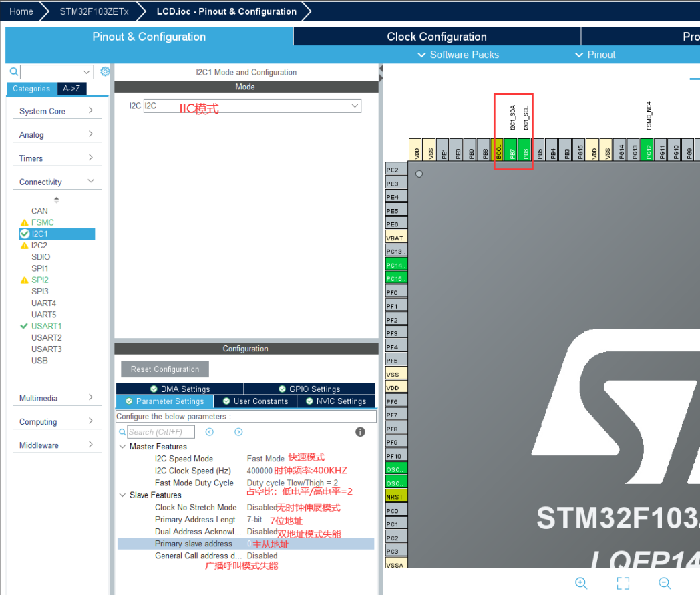700x595 pixels.
Task: Open the category search dropdown
Action: tap(86, 72)
